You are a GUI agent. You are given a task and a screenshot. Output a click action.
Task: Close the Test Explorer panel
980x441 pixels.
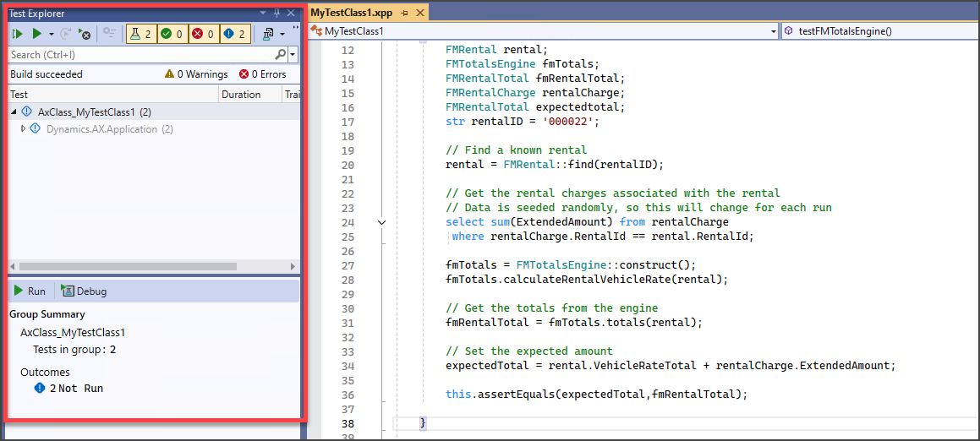[291, 13]
